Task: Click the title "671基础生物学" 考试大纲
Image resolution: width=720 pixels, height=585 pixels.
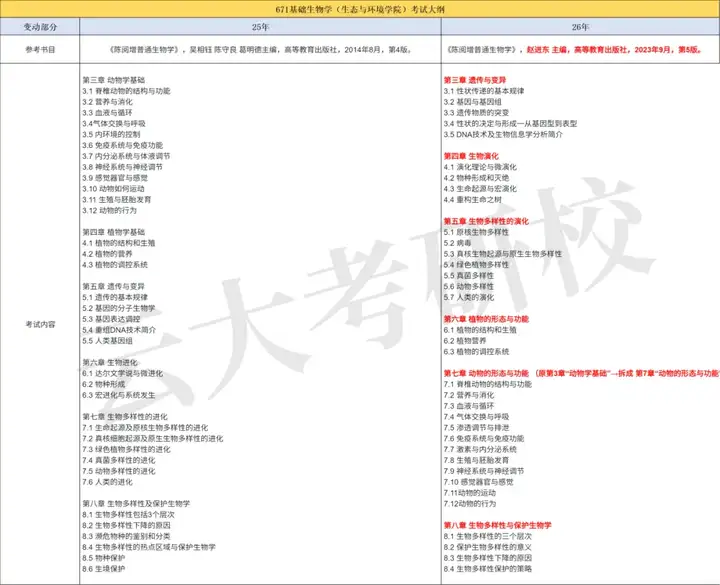Action: (360, 9)
